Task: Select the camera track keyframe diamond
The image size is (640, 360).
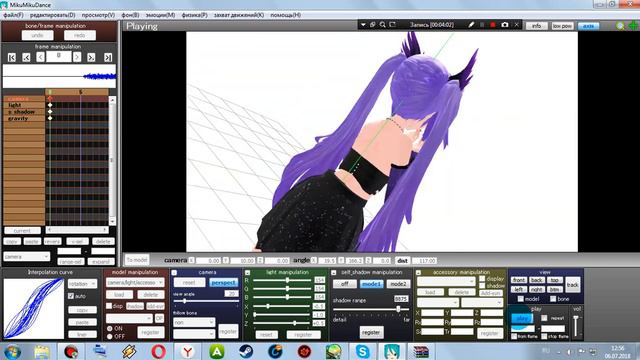Action: (x=50, y=98)
